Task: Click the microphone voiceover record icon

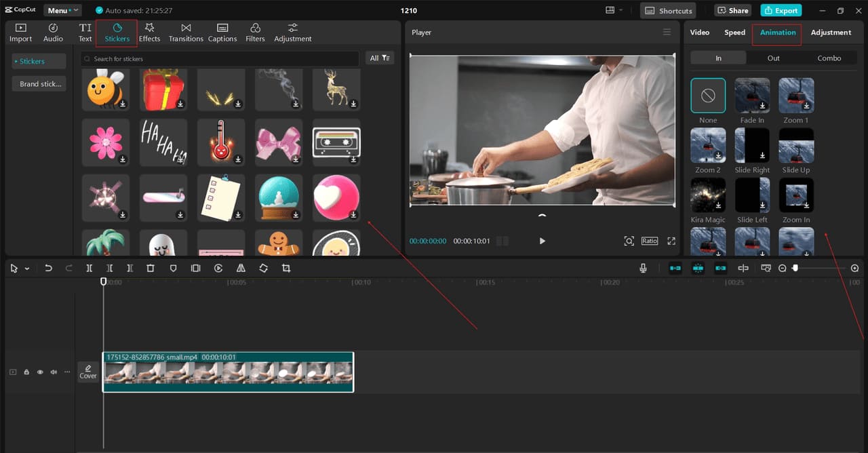Action: (643, 269)
